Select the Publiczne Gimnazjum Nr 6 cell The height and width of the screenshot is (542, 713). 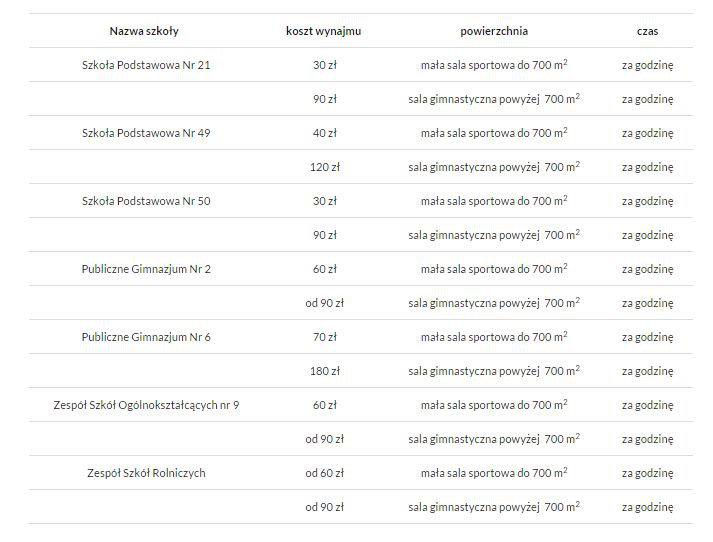pos(146,337)
